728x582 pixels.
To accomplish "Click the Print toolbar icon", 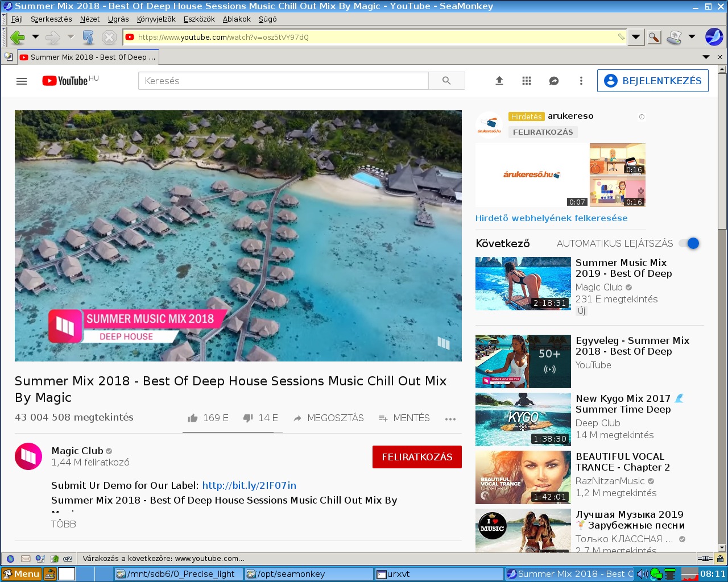I will click(675, 38).
